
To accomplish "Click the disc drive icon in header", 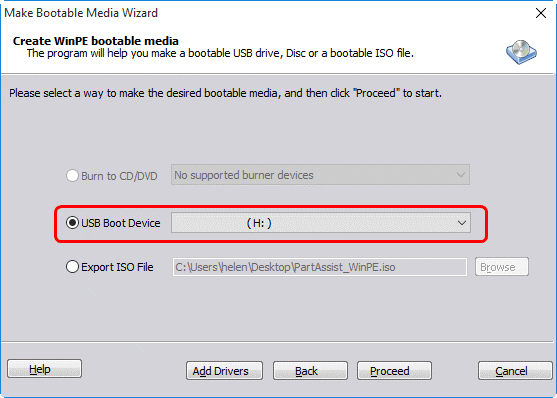I will [x=521, y=52].
